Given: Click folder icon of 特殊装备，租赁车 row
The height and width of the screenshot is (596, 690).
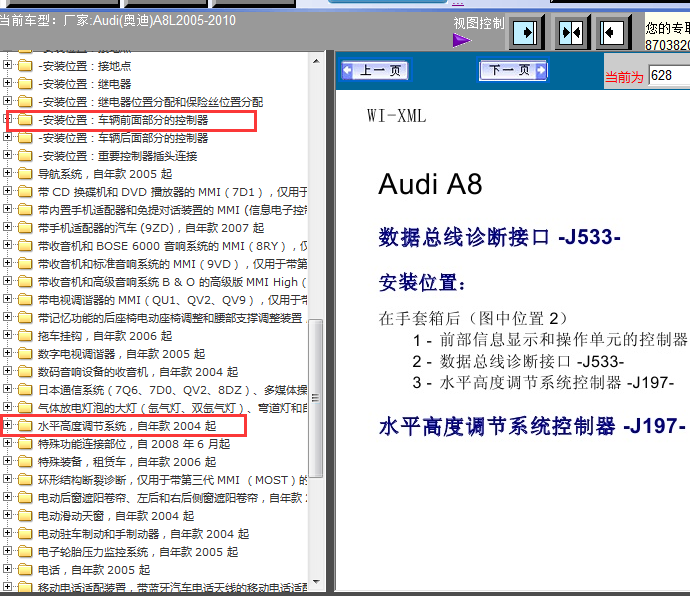Looking at the screenshot, I should (x=25, y=462).
